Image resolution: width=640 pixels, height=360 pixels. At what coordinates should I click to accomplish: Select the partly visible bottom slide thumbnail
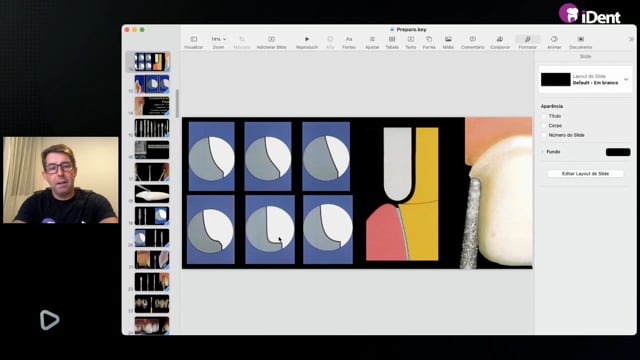click(152, 326)
